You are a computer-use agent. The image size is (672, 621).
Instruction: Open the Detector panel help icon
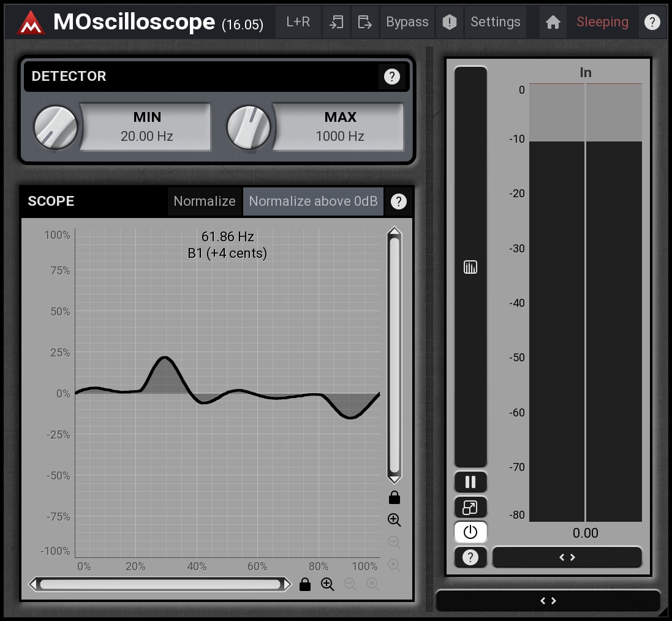(x=391, y=77)
